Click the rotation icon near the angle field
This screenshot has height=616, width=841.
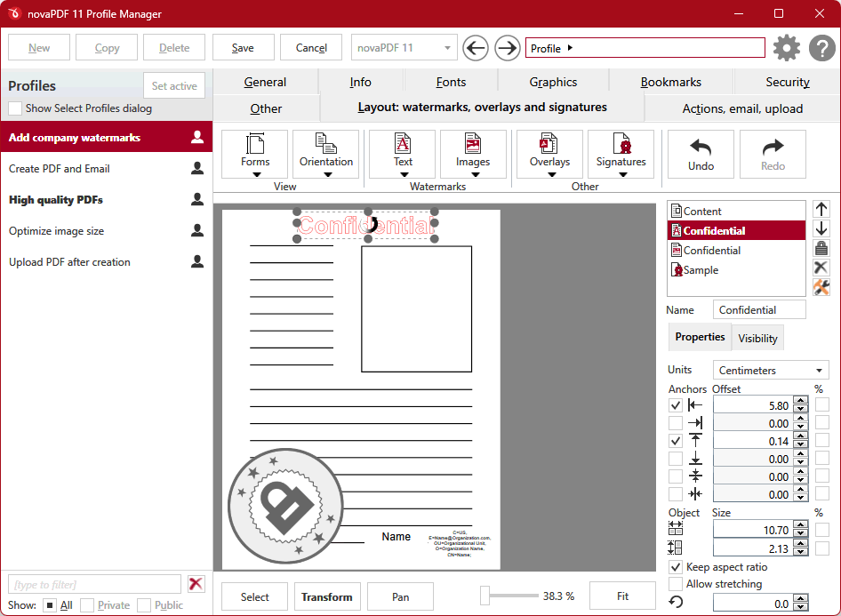pos(677,602)
